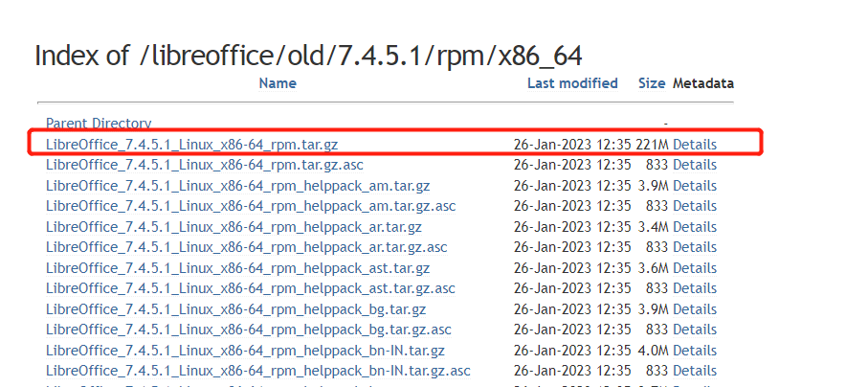Download LibreOffice_7.4.5.1_Linux_x86-64_rpm.tar.gz file
Image resolution: width=868 pixels, height=387 pixels.
point(191,145)
